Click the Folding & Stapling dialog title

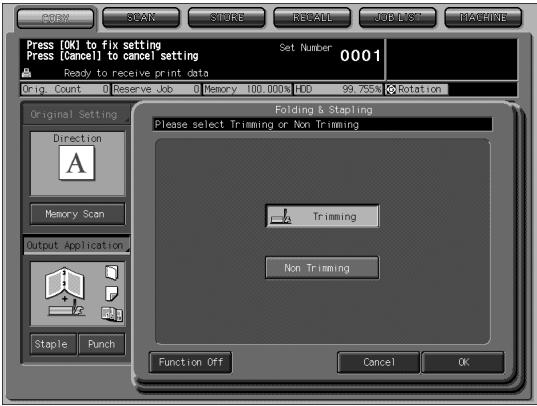tap(324, 110)
